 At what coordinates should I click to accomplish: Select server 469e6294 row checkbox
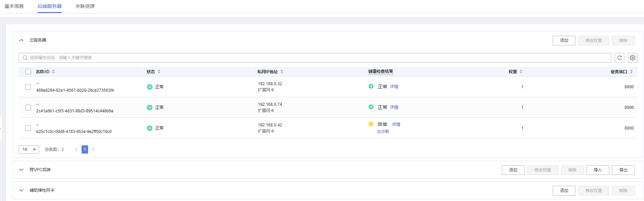click(28, 87)
